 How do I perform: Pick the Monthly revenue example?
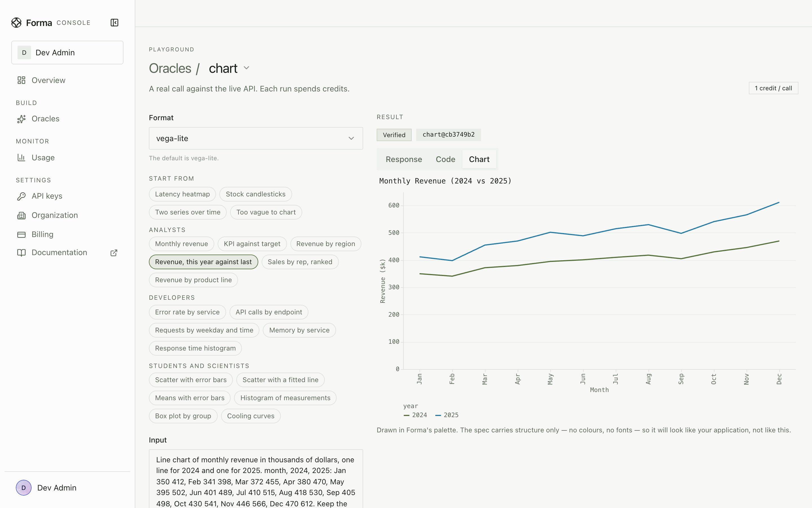click(x=181, y=244)
